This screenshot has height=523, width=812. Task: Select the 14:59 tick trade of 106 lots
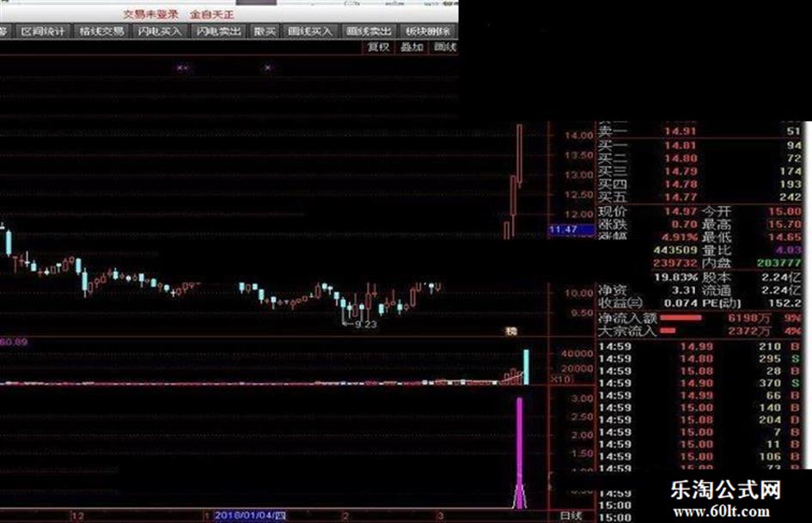tap(699, 457)
